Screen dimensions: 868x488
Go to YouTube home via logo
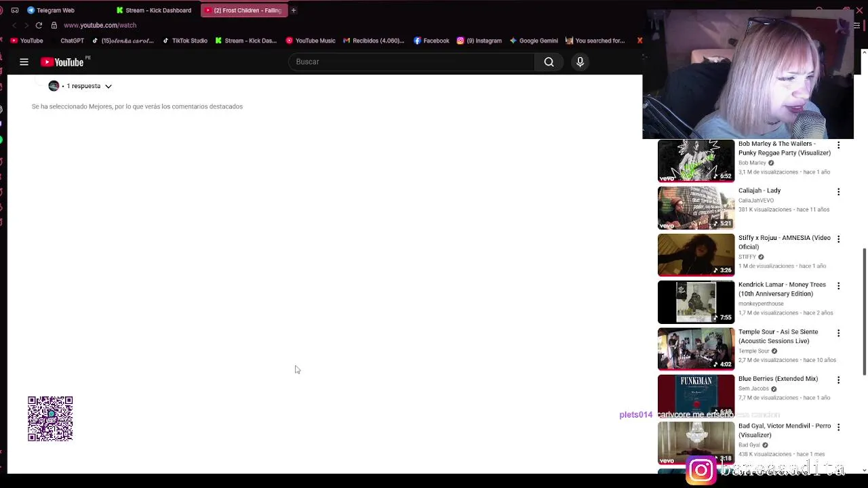coord(62,62)
